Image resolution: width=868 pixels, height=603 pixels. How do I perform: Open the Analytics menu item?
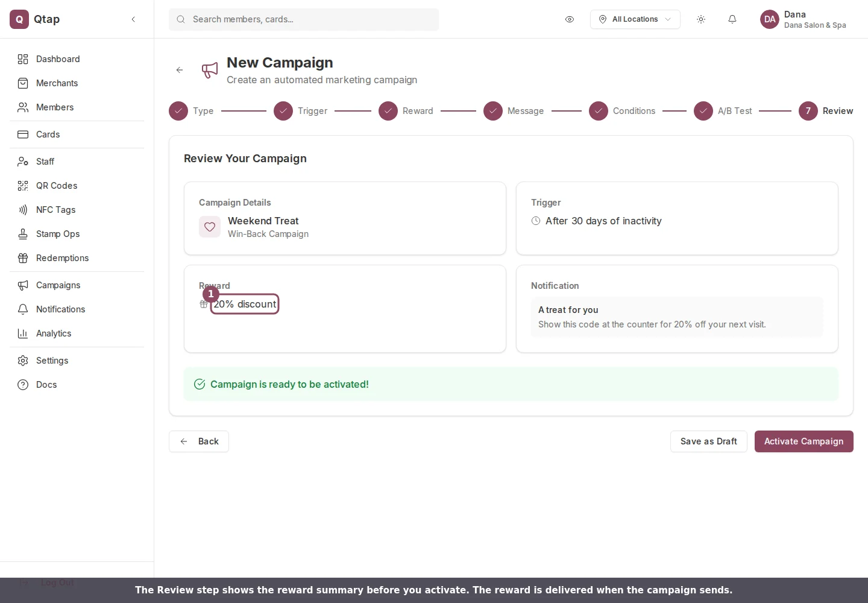click(x=77, y=333)
